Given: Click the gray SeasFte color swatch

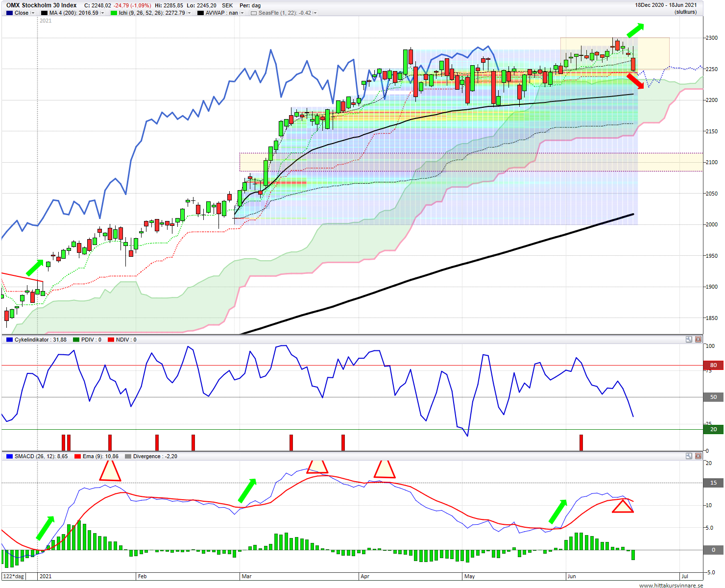Looking at the screenshot, I should [x=254, y=13].
